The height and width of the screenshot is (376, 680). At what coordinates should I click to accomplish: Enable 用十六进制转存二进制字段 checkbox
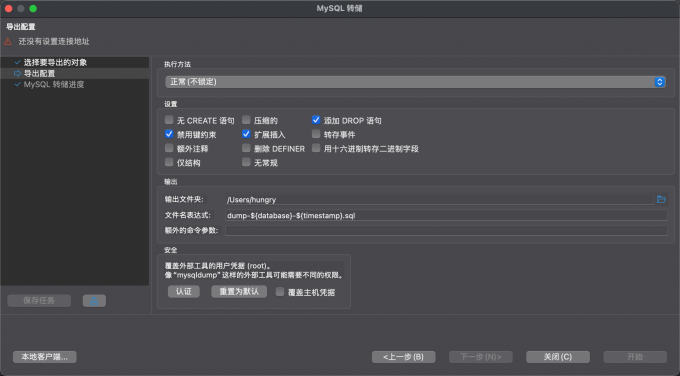pos(316,148)
